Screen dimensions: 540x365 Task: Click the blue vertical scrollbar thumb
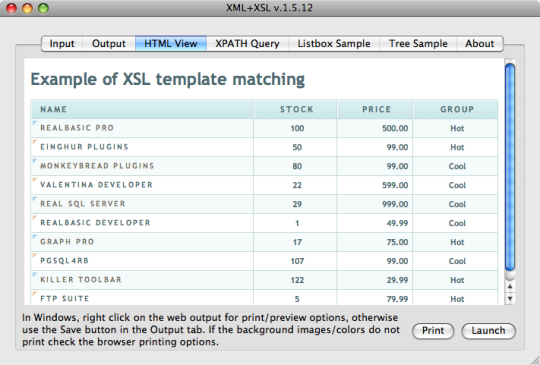(510, 167)
